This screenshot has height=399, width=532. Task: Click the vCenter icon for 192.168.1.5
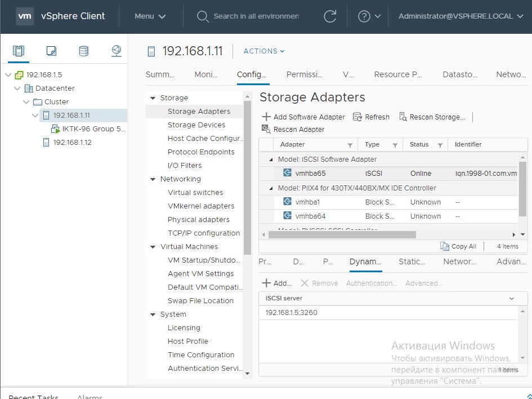[19, 75]
